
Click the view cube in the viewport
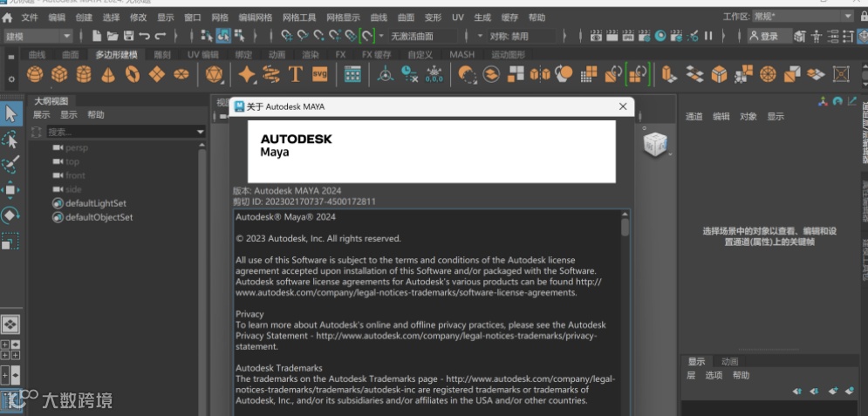tap(655, 144)
